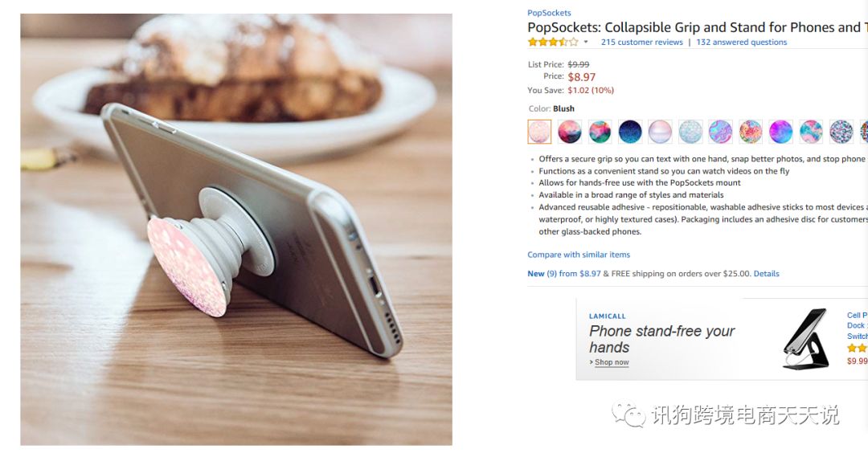Open the PopSockets brand link

tap(549, 13)
